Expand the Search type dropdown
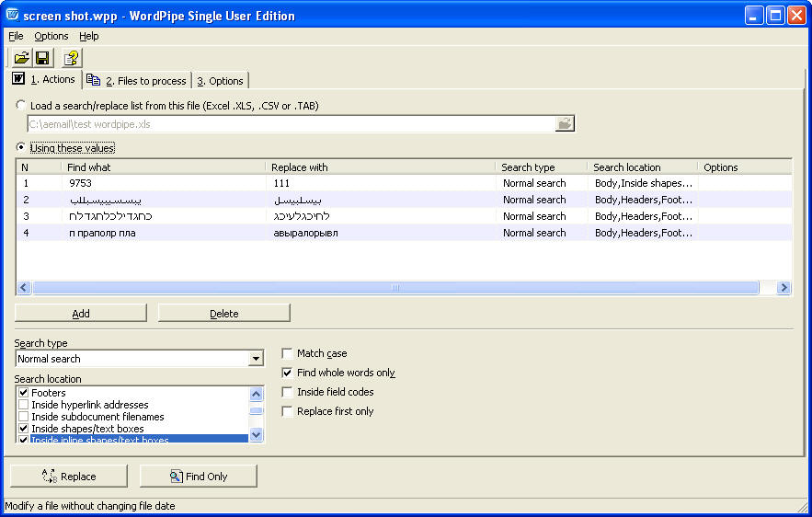This screenshot has width=812, height=517. coord(256,359)
